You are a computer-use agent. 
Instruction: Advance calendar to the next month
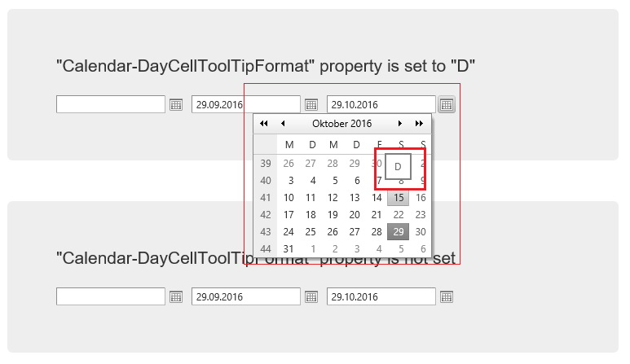click(x=400, y=124)
